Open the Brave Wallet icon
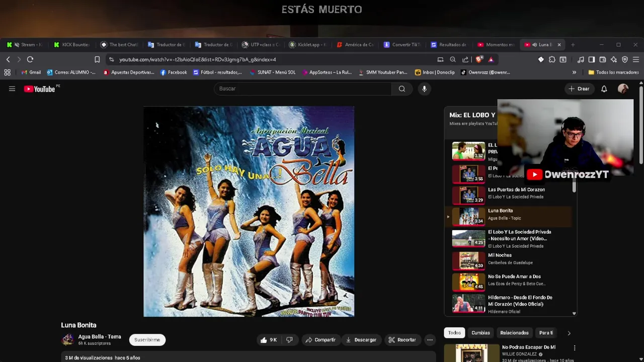 click(603, 59)
